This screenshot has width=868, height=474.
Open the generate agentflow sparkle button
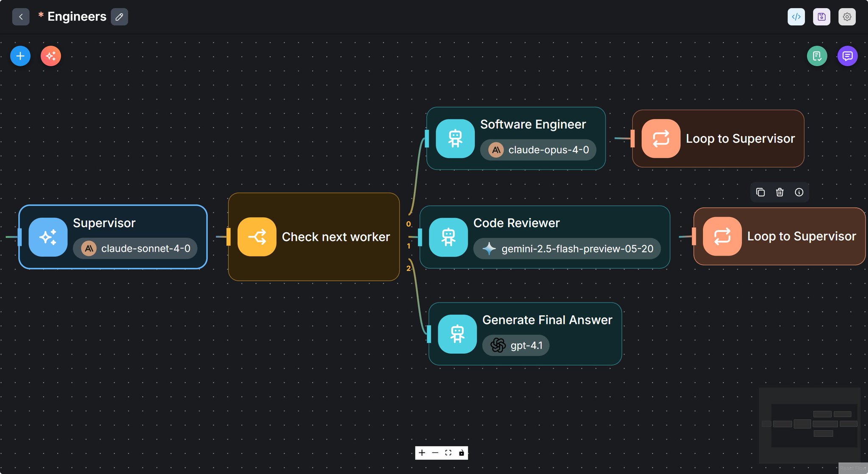point(51,56)
